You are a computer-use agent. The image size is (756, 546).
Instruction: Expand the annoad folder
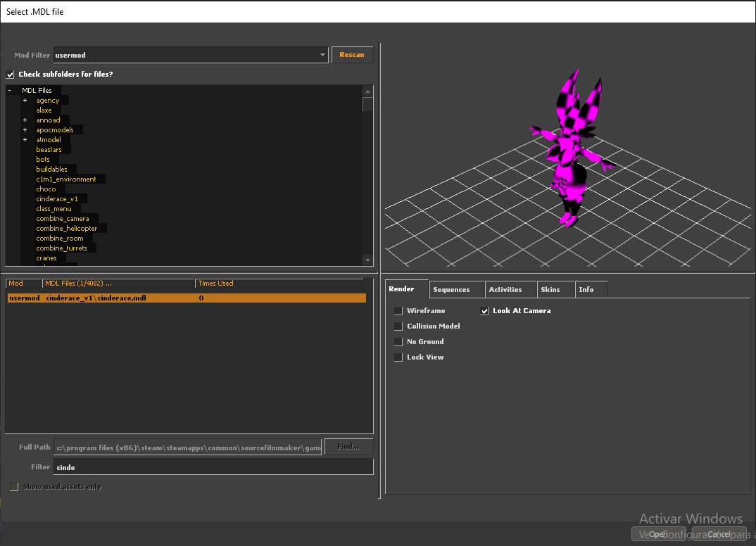click(x=25, y=120)
